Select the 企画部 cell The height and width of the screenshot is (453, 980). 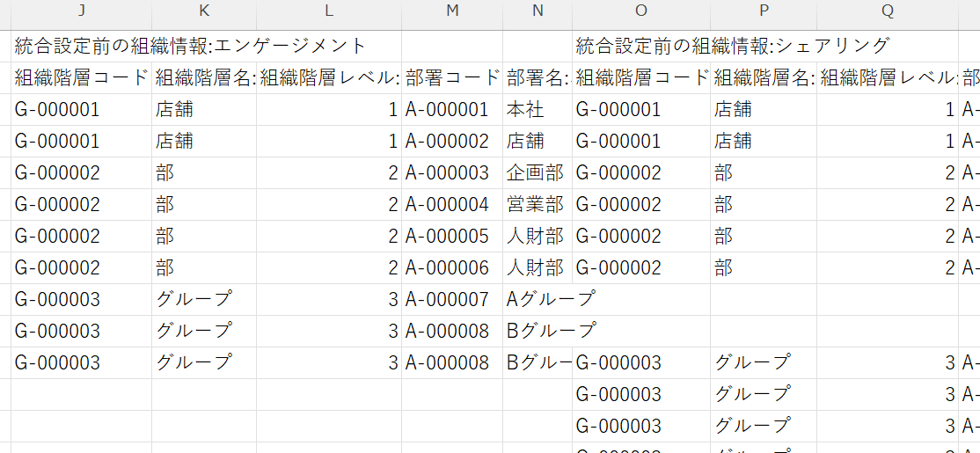pyautogui.click(x=536, y=173)
